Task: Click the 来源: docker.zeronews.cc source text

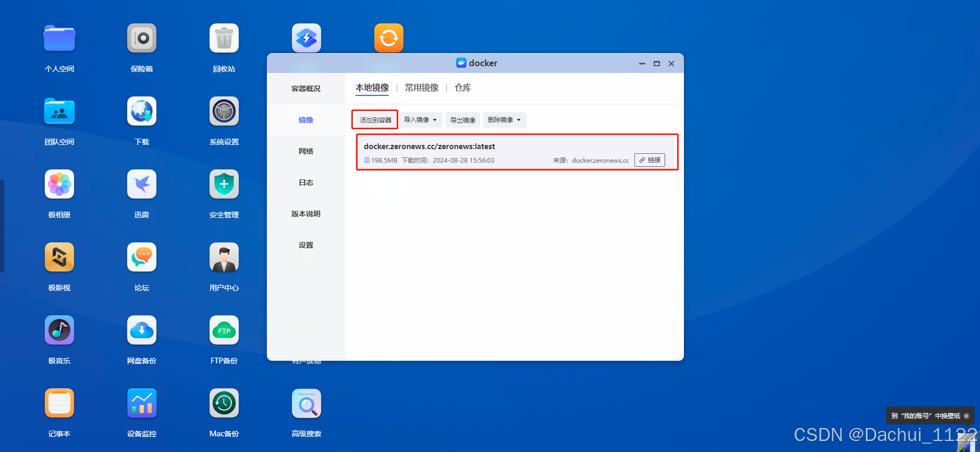Action: 591,161
